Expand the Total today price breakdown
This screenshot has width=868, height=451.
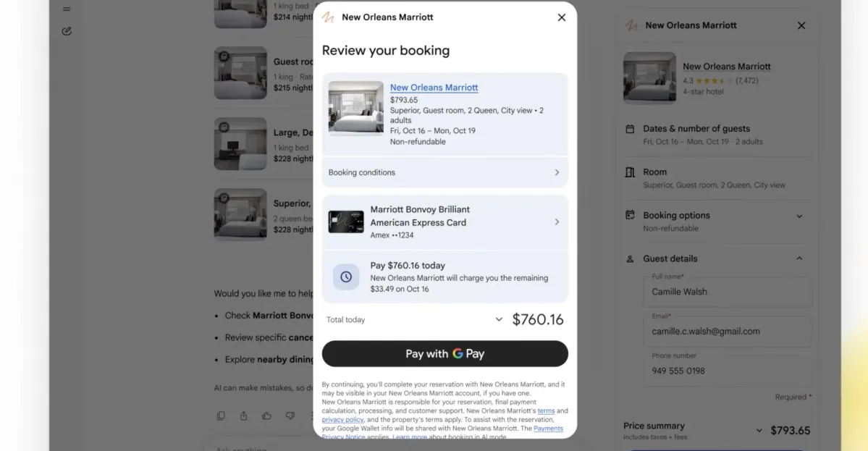point(499,319)
